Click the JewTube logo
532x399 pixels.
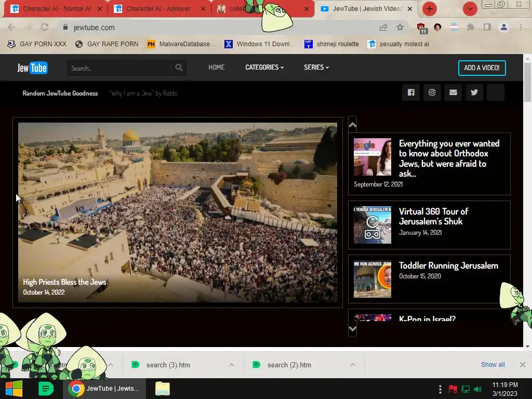[x=33, y=68]
